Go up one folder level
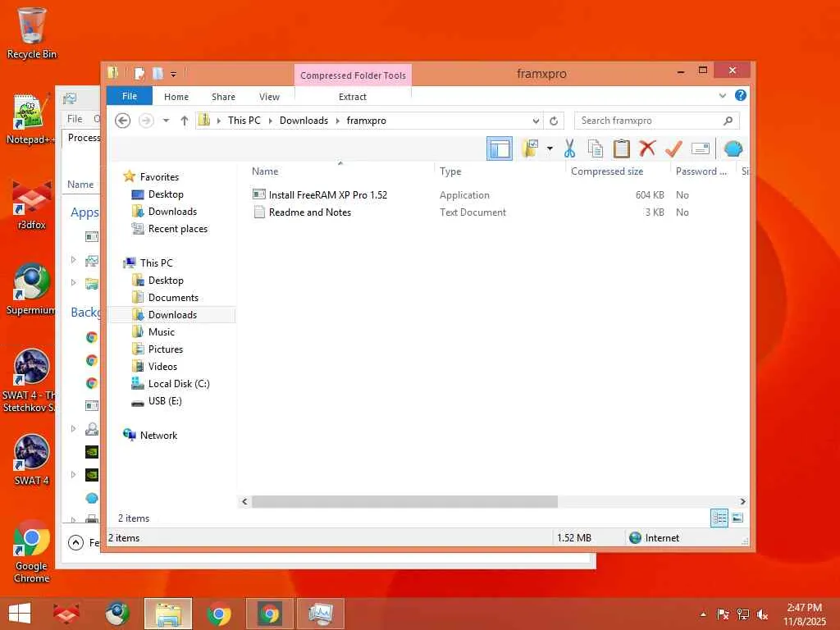840x630 pixels. point(185,121)
